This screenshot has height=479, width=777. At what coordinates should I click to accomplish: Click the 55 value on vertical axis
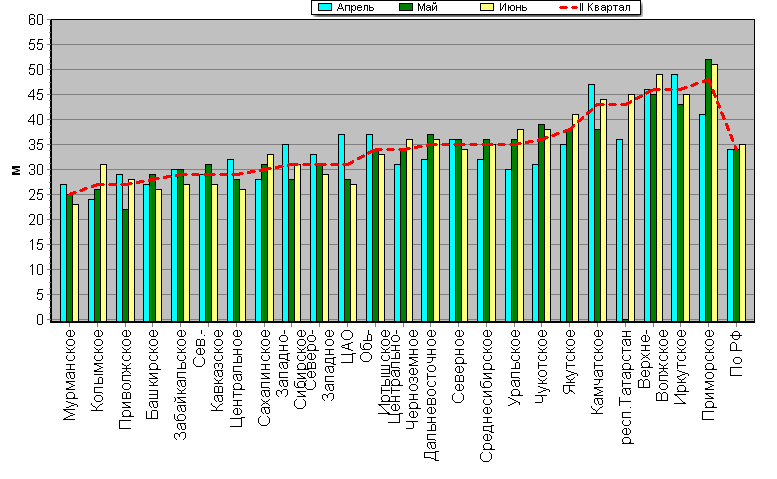point(36,45)
